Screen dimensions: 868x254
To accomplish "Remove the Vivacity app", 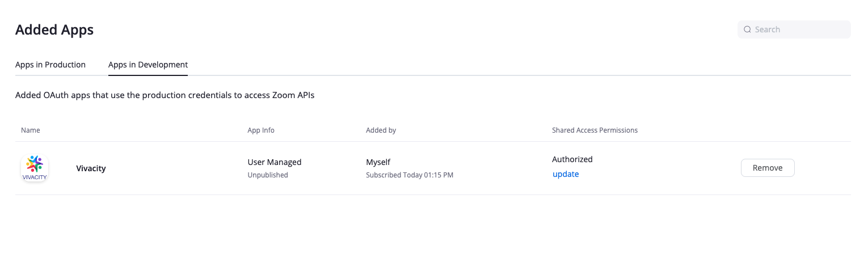I will [x=768, y=168].
